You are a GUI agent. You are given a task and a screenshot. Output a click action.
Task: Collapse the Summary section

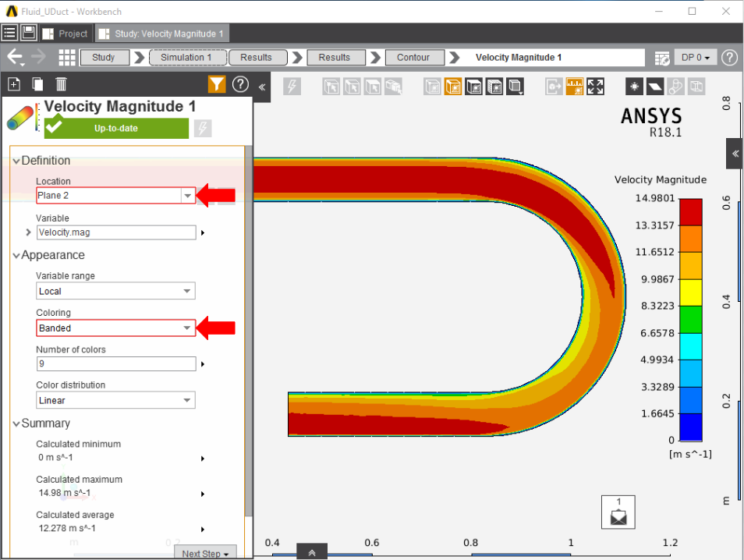pyautogui.click(x=16, y=424)
